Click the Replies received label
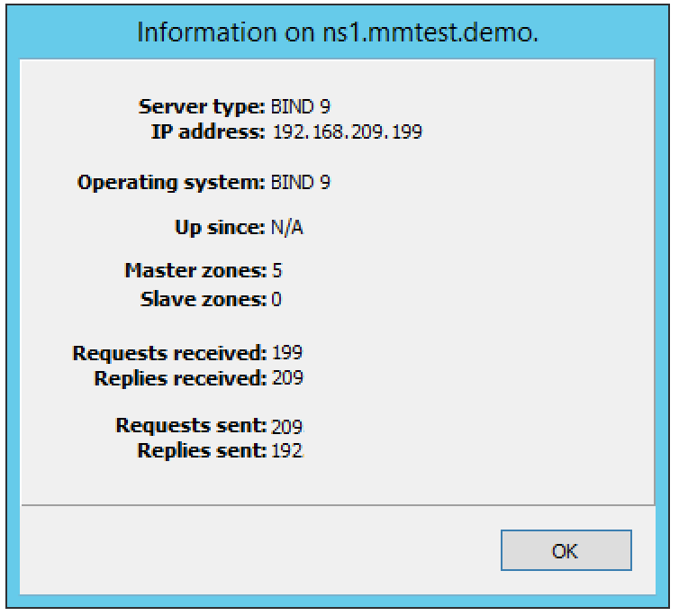Image resolution: width=679 pixels, height=616 pixels. pos(180,378)
